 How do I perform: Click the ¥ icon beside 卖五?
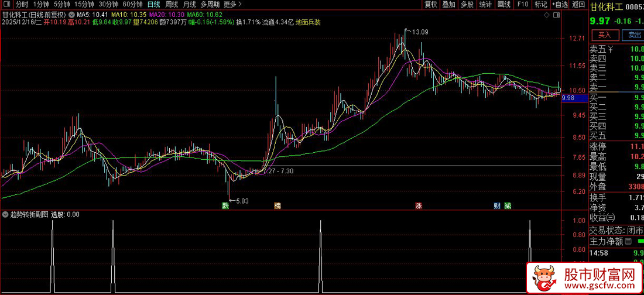click(x=611, y=49)
